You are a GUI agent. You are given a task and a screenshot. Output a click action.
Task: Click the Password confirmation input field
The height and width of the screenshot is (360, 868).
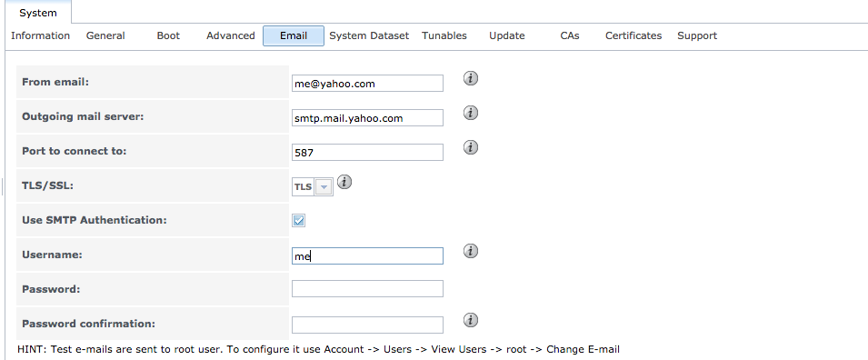tap(367, 325)
